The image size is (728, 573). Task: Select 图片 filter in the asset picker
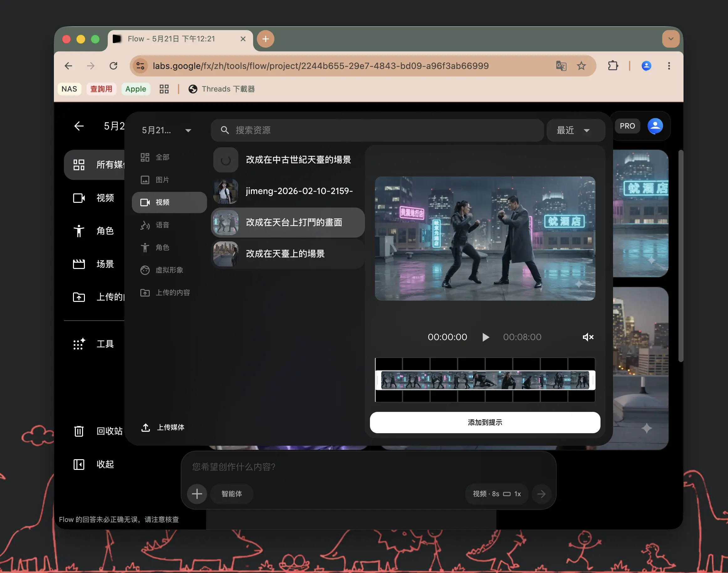click(x=169, y=180)
